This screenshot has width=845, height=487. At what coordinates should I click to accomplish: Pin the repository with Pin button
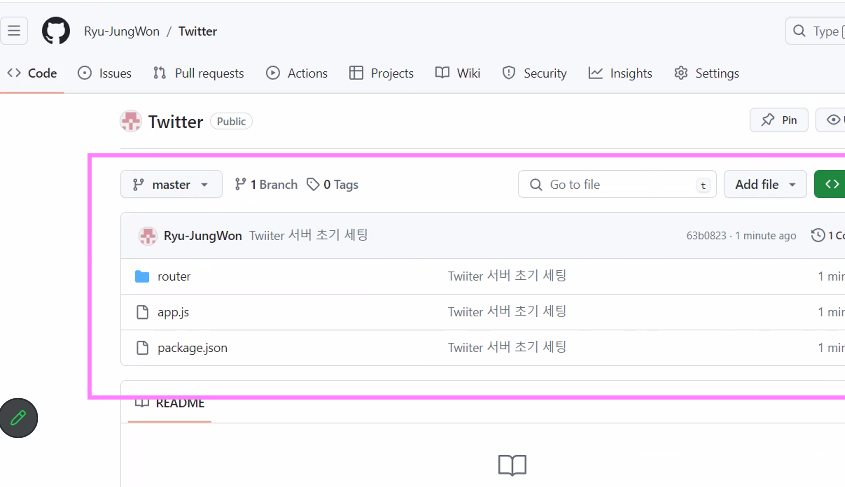[779, 120]
